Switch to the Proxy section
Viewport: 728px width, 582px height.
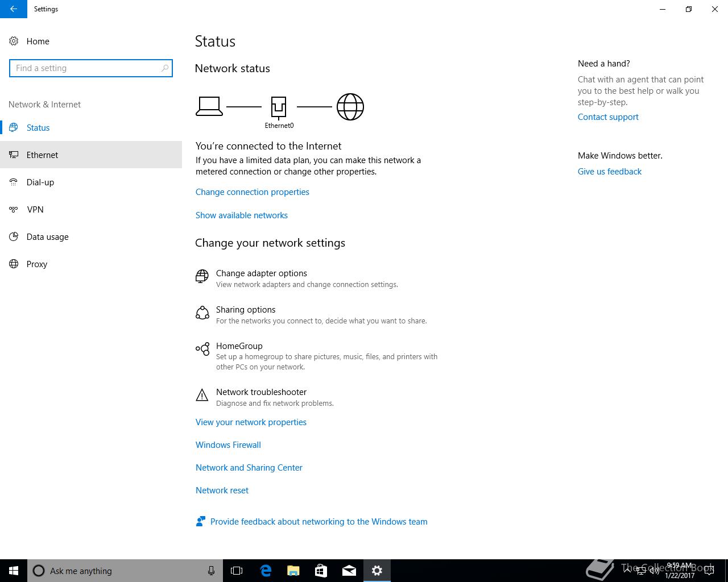91,264
